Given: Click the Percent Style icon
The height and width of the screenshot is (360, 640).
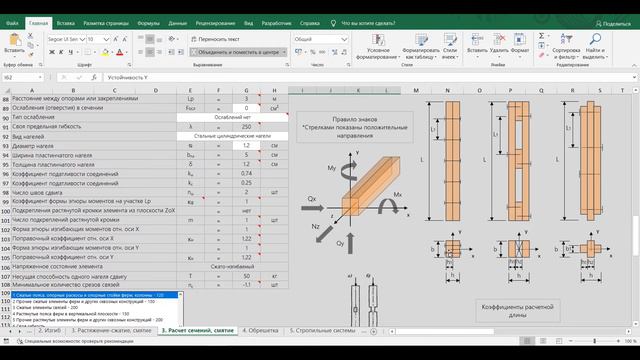Looking at the screenshot, I should (313, 52).
